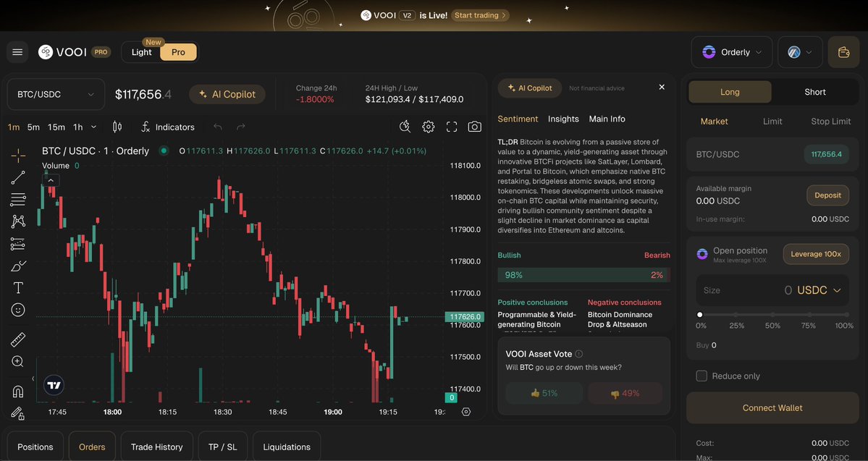
Task: Click the VOOI logo
Action: pyautogui.click(x=62, y=52)
